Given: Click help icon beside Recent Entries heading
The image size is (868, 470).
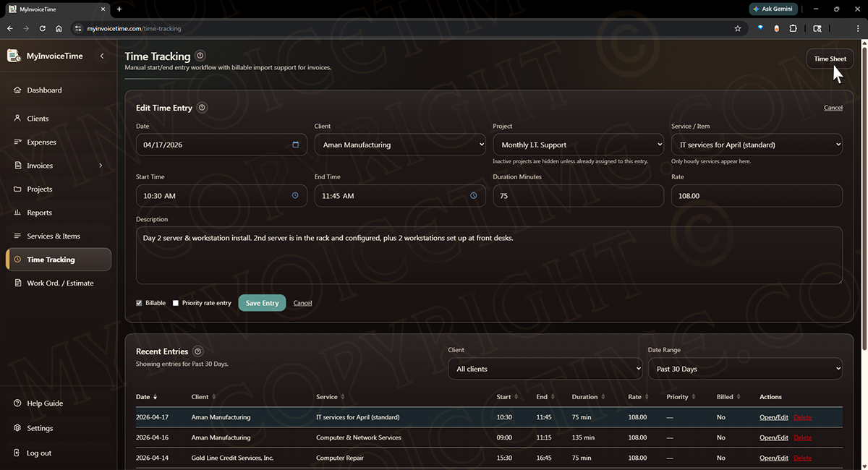Looking at the screenshot, I should 198,351.
